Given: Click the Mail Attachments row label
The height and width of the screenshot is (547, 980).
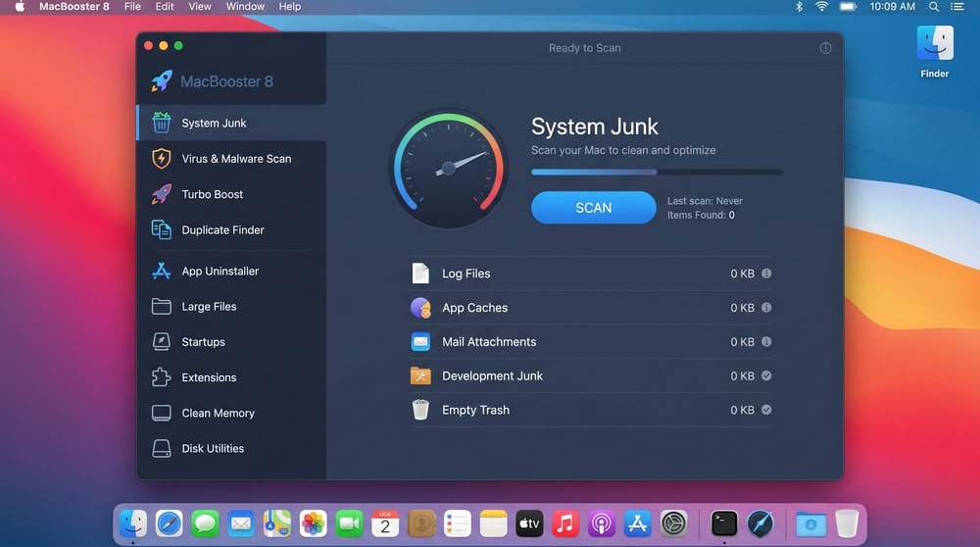Looking at the screenshot, I should tap(489, 342).
